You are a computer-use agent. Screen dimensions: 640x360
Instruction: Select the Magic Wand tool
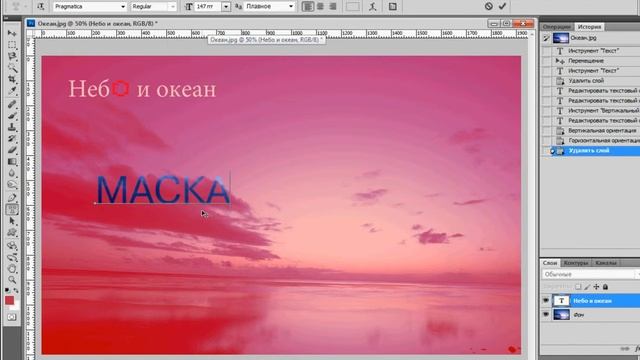click(x=12, y=68)
